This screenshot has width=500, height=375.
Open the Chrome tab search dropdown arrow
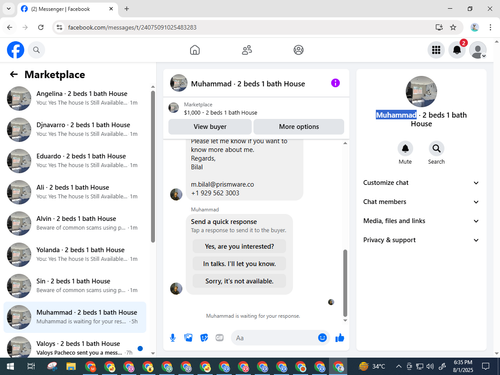[9, 9]
